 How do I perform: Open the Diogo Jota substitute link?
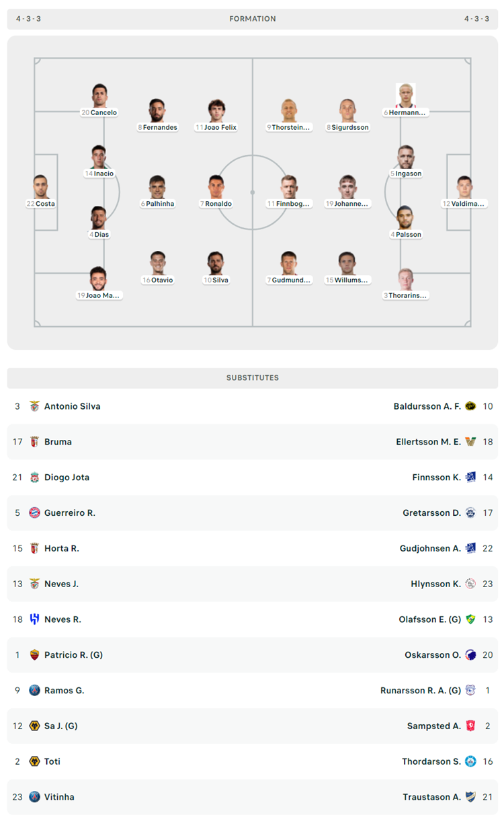click(x=67, y=477)
